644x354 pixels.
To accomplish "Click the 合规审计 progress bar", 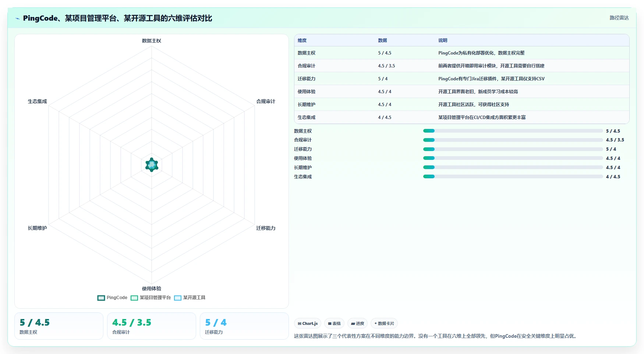I will tap(513, 140).
